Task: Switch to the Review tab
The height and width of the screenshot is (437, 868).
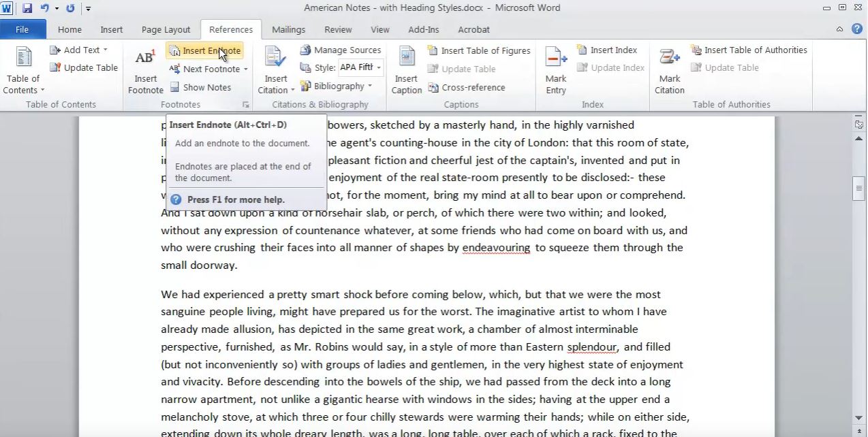Action: 338,29
